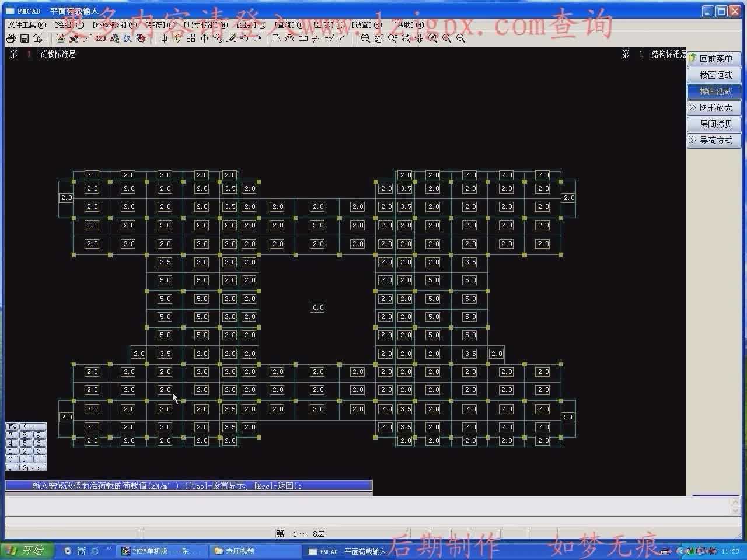Click the 层间拷贝 button
Image resolution: width=747 pixels, height=560 pixels.
click(x=714, y=124)
